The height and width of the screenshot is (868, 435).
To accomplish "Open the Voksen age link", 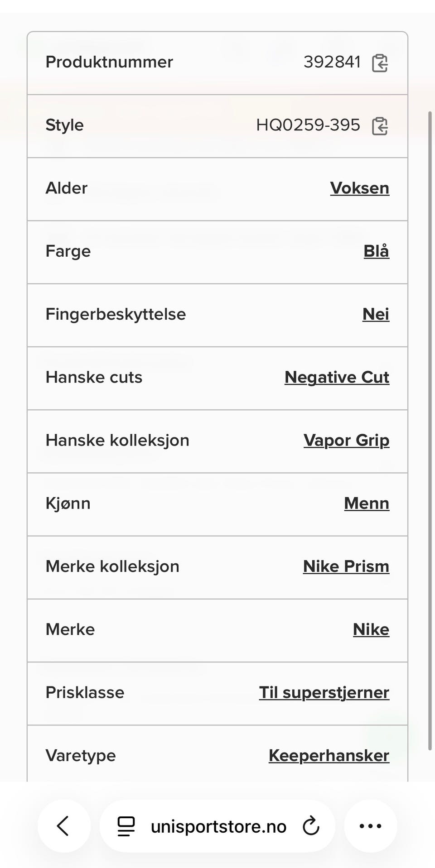I will click(x=360, y=188).
